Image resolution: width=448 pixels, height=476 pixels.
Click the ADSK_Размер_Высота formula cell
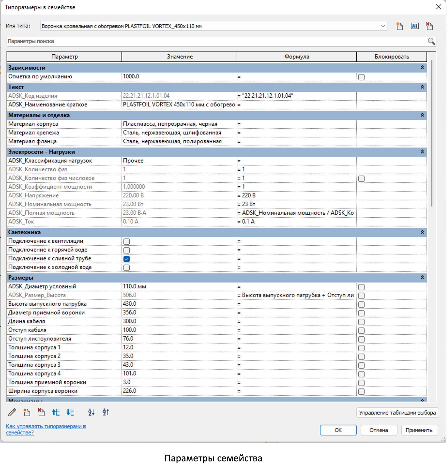pos(297,295)
